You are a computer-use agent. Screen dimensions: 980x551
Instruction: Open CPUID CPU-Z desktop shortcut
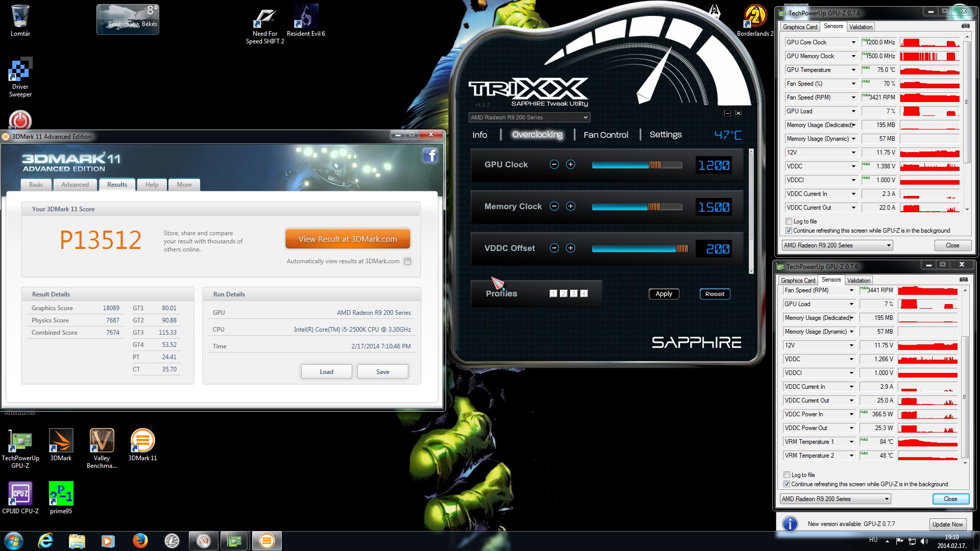coord(20,498)
